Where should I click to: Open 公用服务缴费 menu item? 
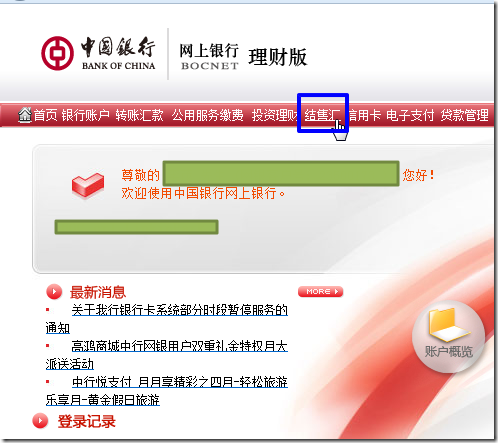click(208, 115)
